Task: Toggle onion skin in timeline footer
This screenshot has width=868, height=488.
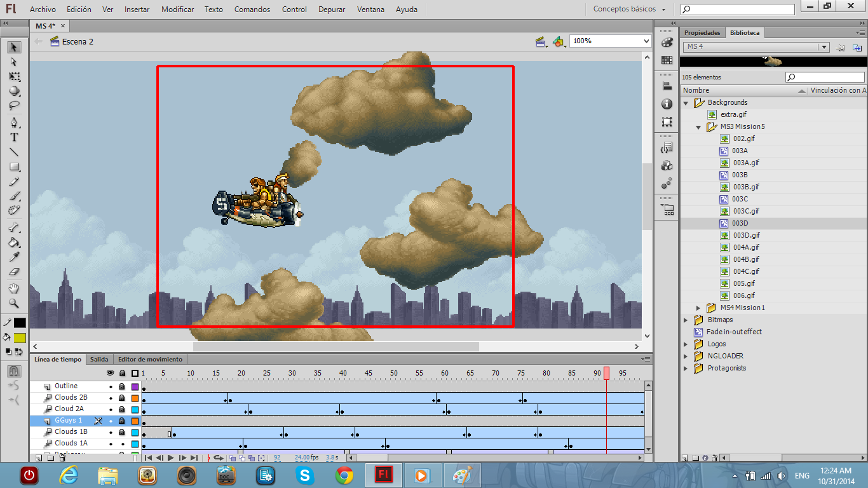Action: 233,457
